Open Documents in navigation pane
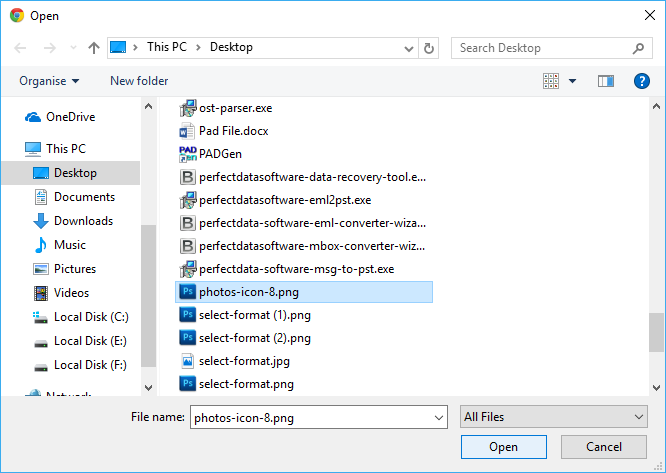 tap(85, 197)
